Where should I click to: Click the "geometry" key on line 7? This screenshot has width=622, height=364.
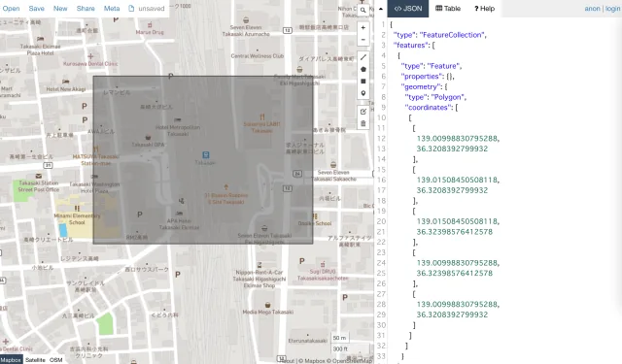tap(421, 86)
